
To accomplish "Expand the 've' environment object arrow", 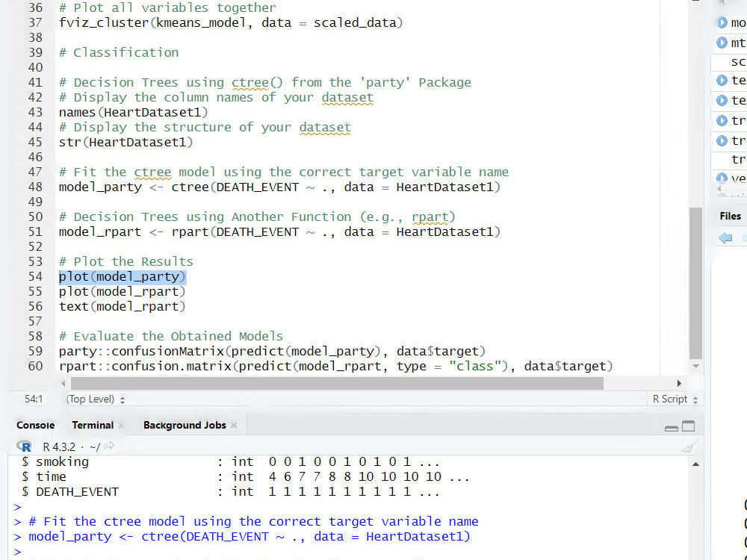I will [722, 178].
